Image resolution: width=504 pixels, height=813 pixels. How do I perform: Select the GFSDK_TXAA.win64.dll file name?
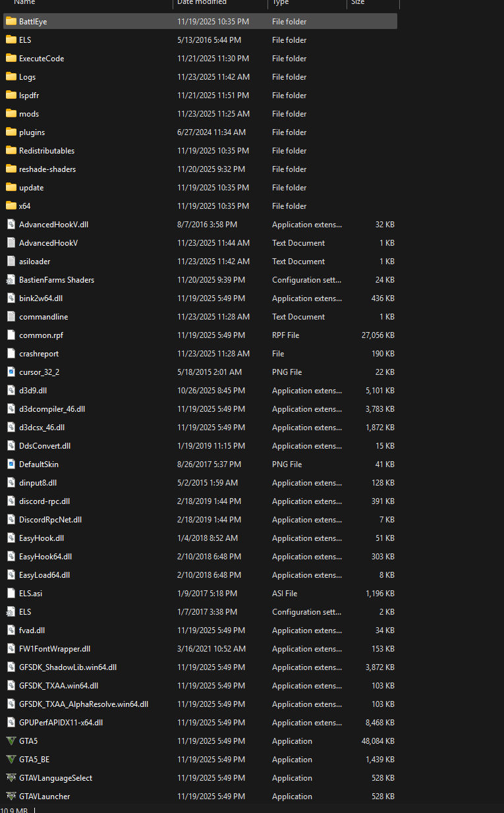pos(59,686)
